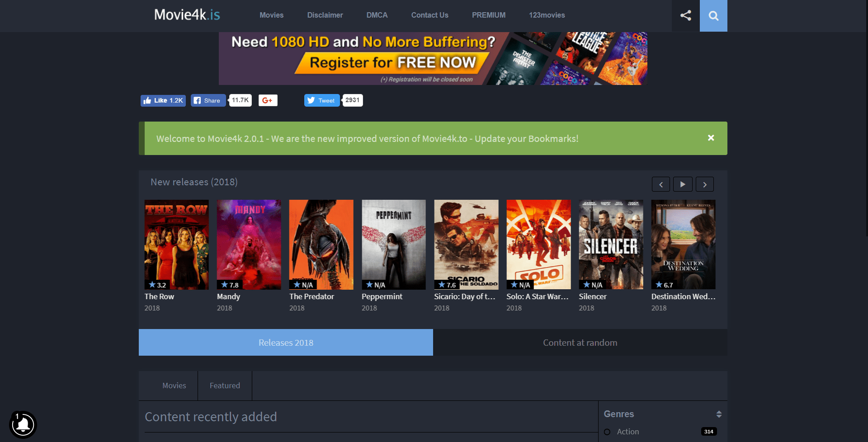The image size is (868, 442).
Task: Open the PREMIUM nav link
Action: (489, 15)
